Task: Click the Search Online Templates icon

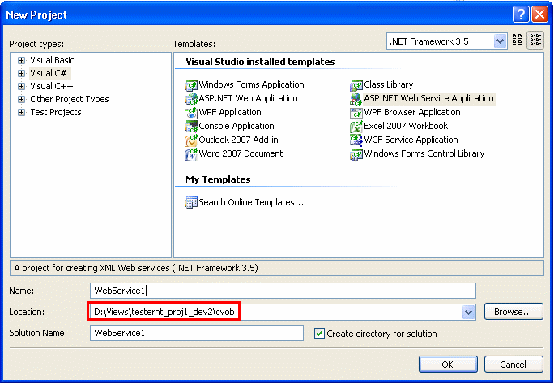Action: [x=191, y=202]
